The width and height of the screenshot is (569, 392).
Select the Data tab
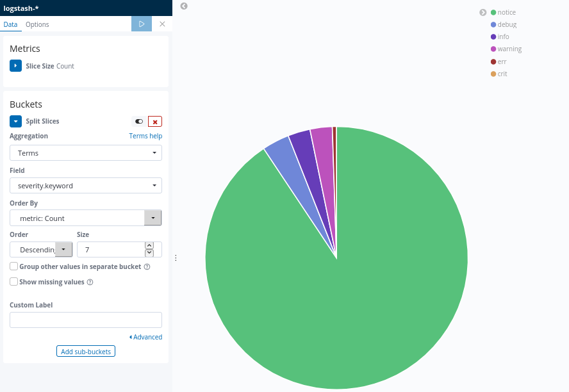[x=10, y=24]
